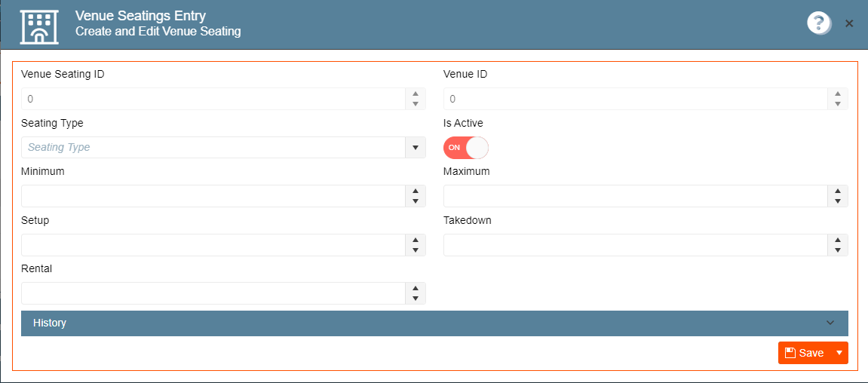Decrease the Maximum value with down arrow

click(838, 201)
